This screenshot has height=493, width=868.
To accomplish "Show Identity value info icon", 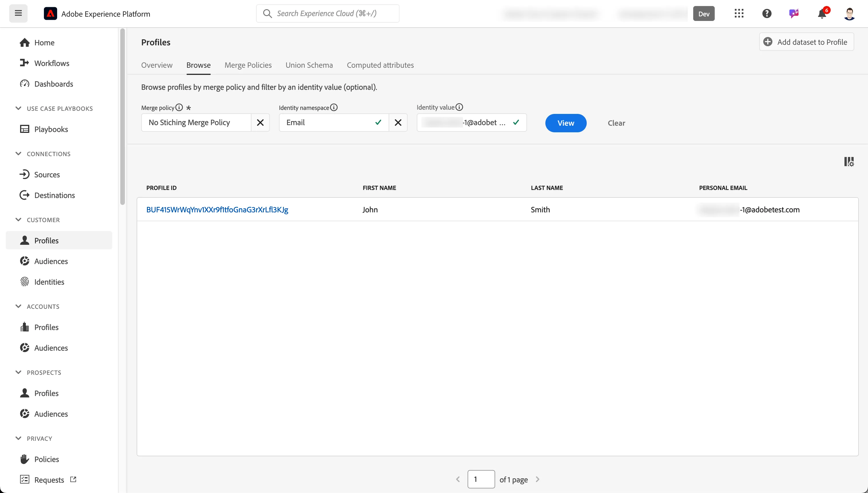I will pyautogui.click(x=459, y=107).
